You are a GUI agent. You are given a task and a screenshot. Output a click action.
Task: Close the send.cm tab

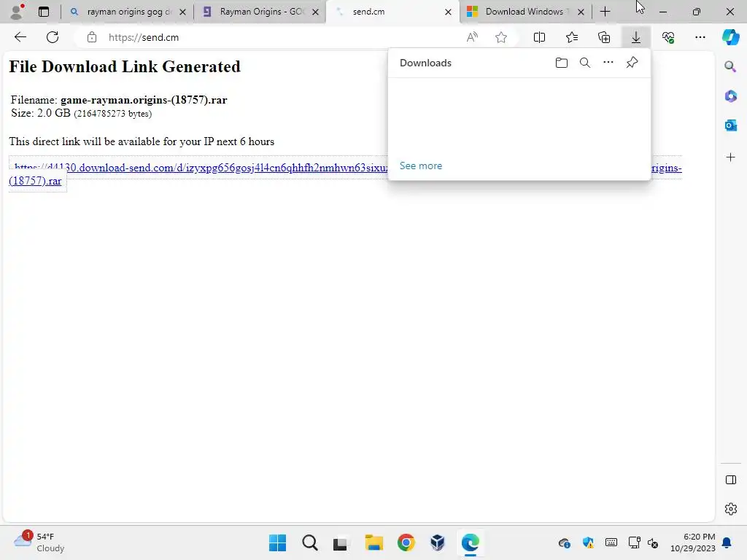point(449,12)
